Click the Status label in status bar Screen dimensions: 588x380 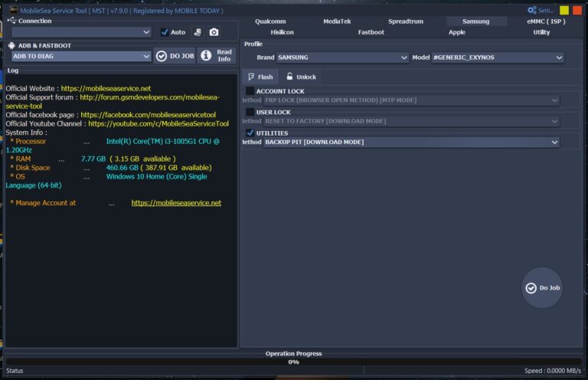click(x=15, y=371)
